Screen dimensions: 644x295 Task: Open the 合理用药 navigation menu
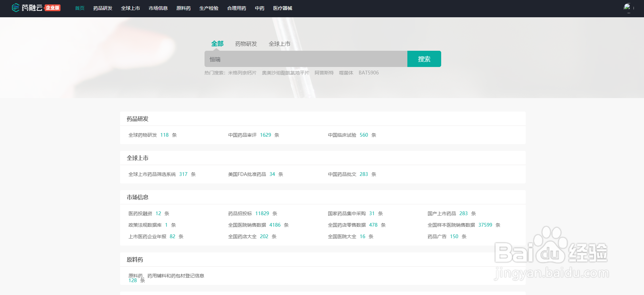[x=237, y=8]
